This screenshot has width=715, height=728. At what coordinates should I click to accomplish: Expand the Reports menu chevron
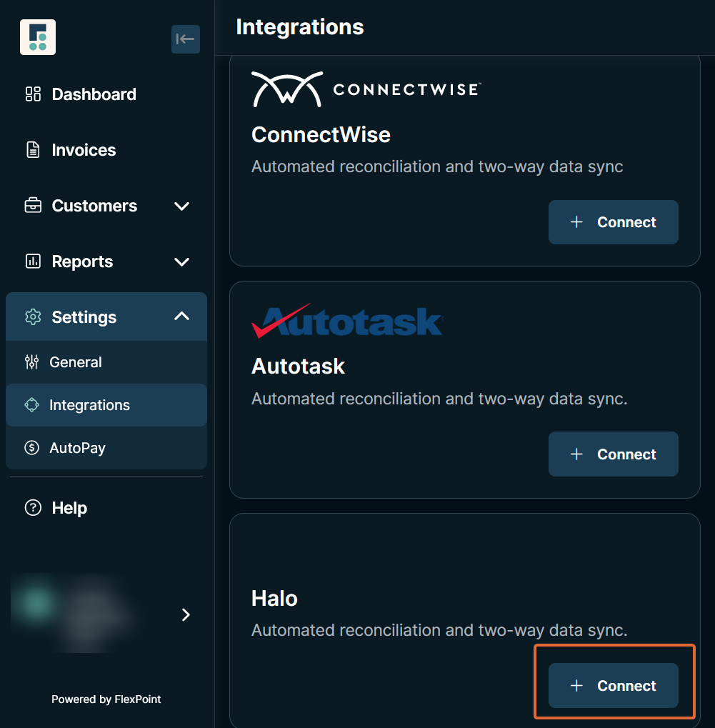pos(182,261)
